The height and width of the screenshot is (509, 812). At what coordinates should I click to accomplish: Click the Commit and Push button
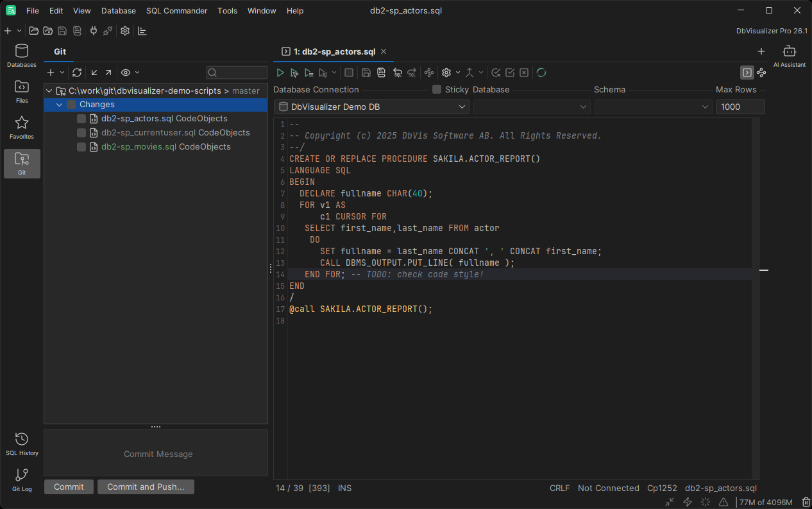(146, 487)
